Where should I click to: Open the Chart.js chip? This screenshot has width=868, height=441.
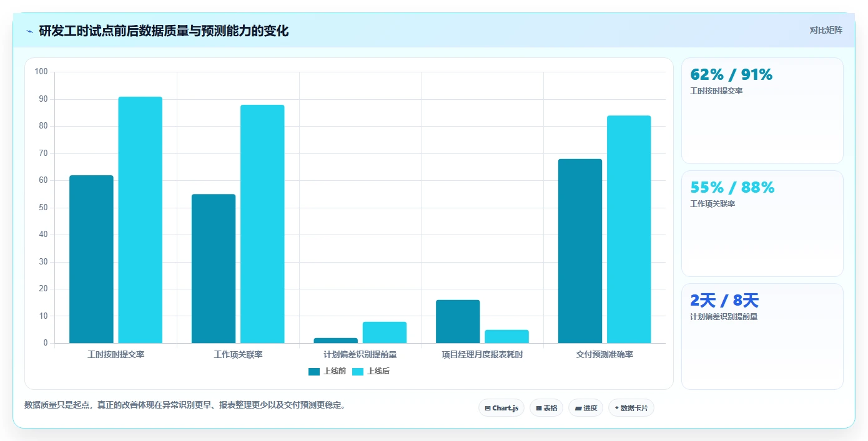tap(501, 408)
